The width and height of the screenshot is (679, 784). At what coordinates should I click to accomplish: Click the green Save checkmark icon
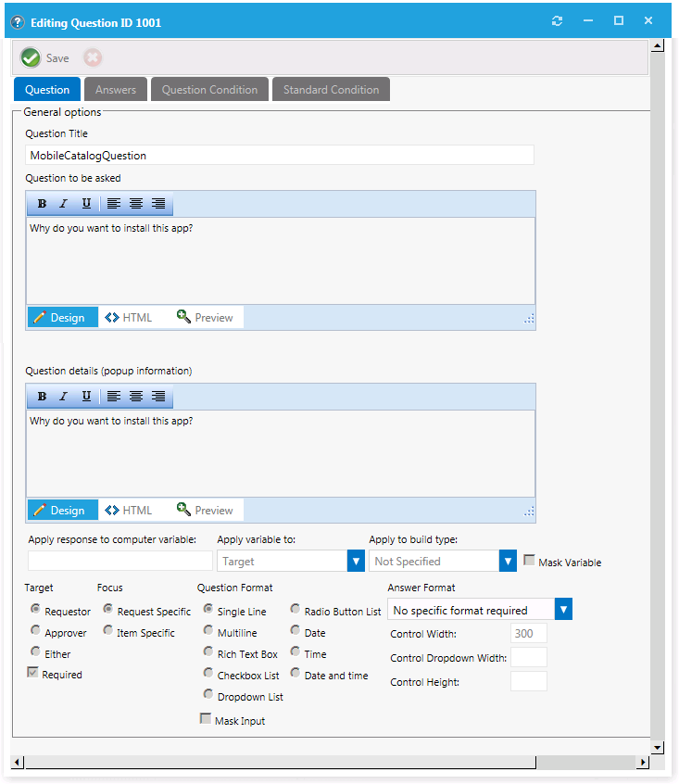31,57
